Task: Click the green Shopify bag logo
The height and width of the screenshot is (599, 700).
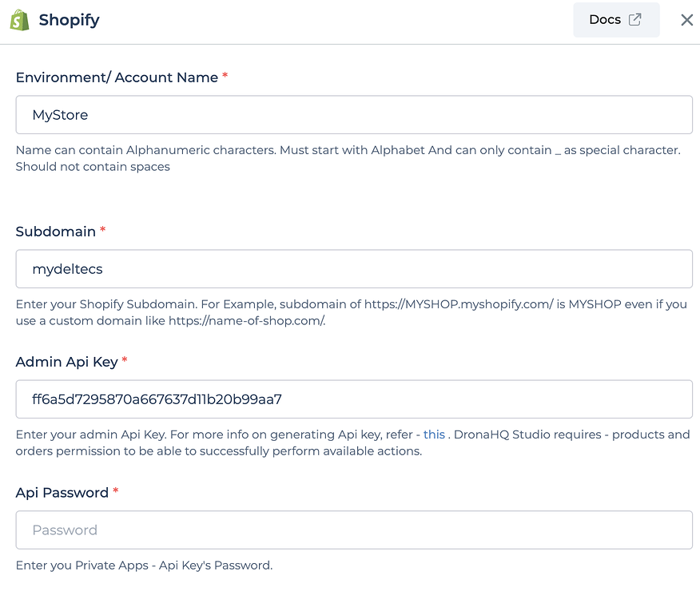Action: pyautogui.click(x=19, y=20)
